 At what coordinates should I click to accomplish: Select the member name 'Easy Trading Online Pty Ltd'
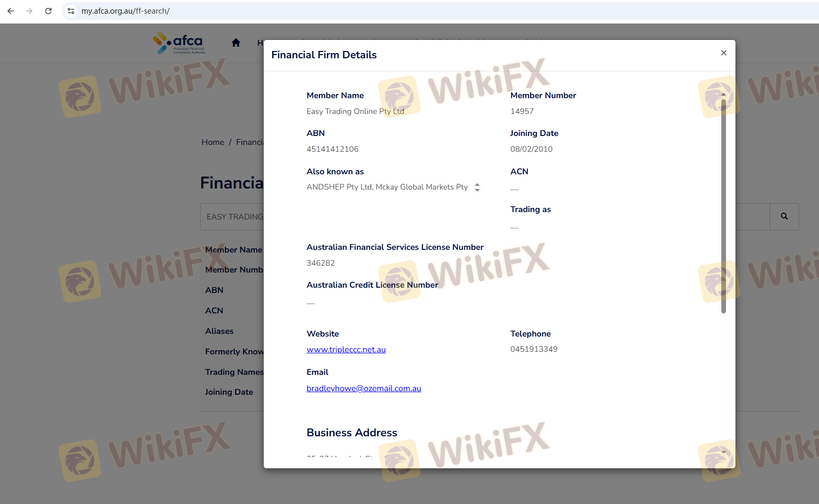(x=356, y=111)
